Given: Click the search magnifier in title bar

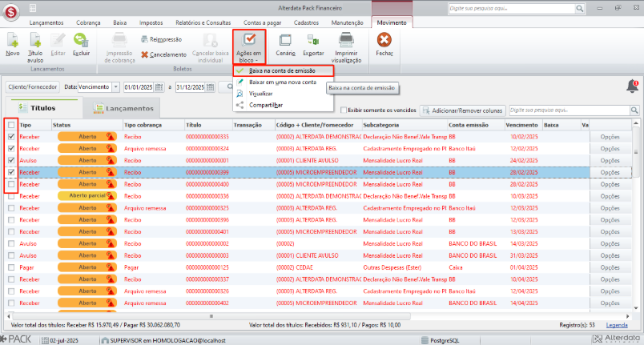Looking at the screenshot, I should 579,8.
